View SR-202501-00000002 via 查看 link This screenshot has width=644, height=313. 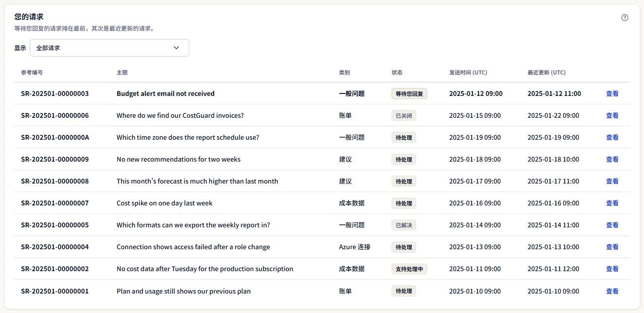612,269
